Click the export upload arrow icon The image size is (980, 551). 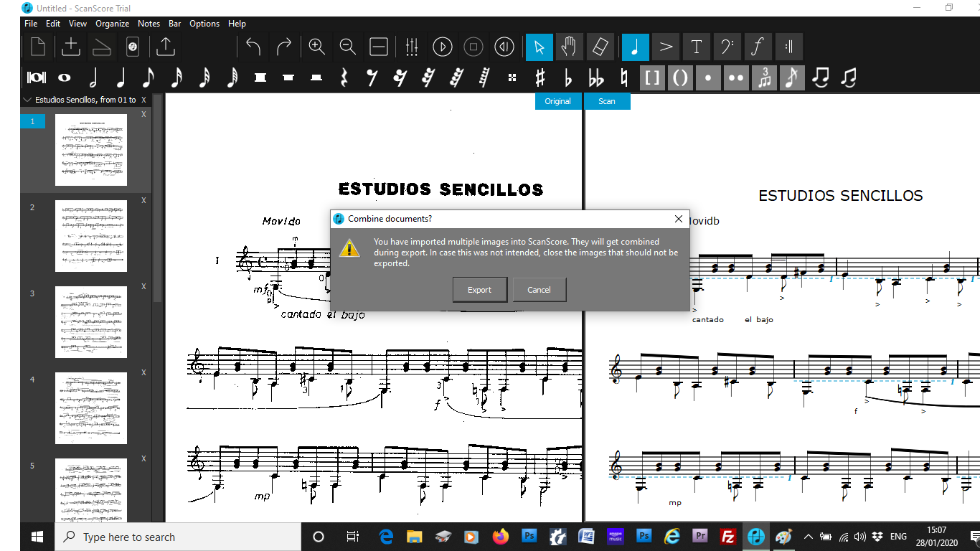tap(166, 47)
